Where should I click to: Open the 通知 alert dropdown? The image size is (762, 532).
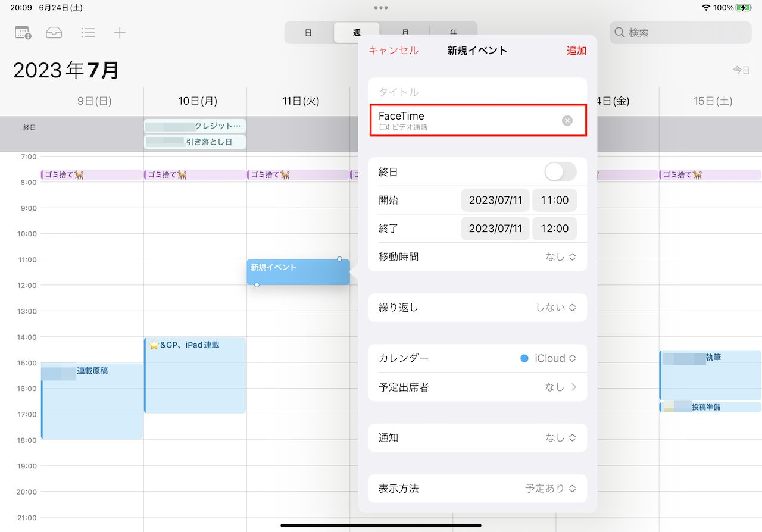click(477, 437)
